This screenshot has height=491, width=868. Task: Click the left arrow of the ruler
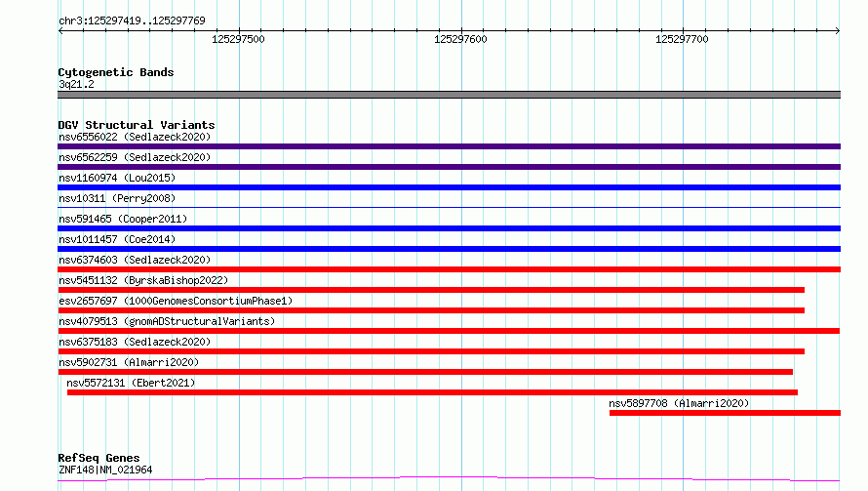[x=60, y=30]
